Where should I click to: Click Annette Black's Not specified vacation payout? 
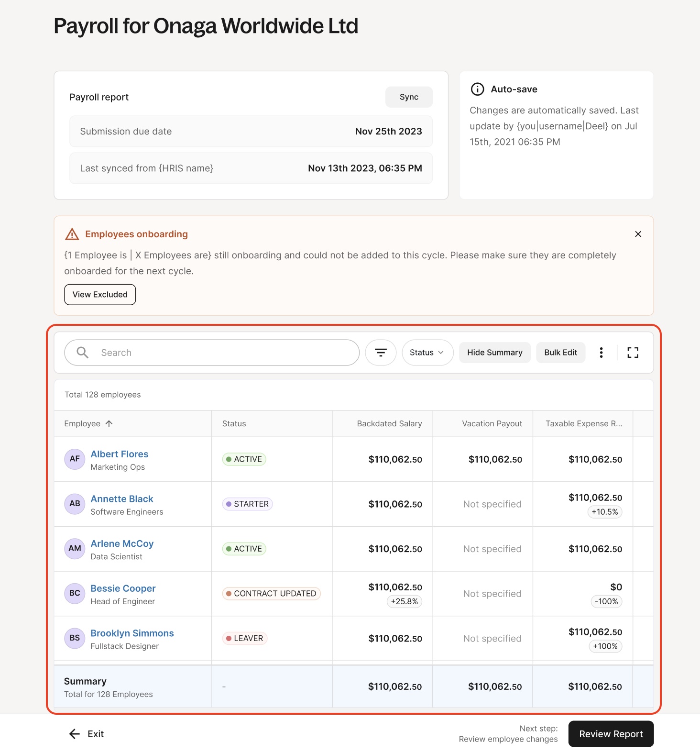pos(492,504)
